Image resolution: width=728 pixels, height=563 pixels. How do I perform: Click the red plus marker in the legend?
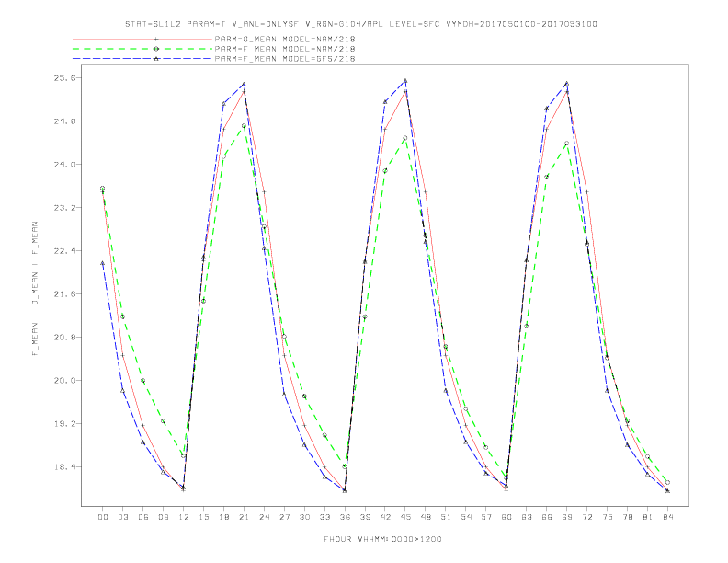coord(156,39)
